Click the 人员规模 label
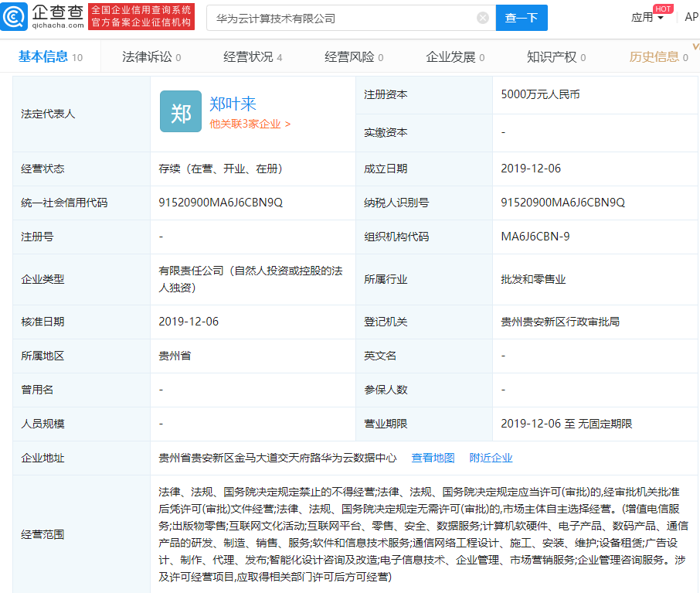 42,424
